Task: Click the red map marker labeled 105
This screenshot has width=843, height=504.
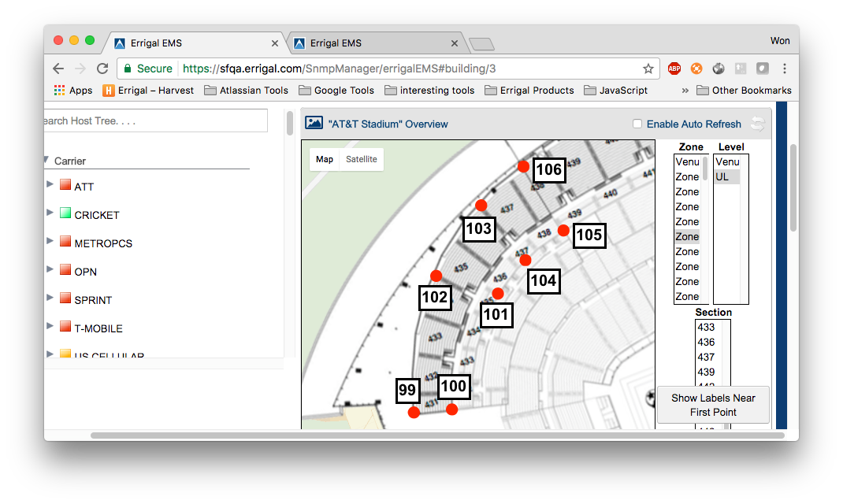Action: click(563, 230)
